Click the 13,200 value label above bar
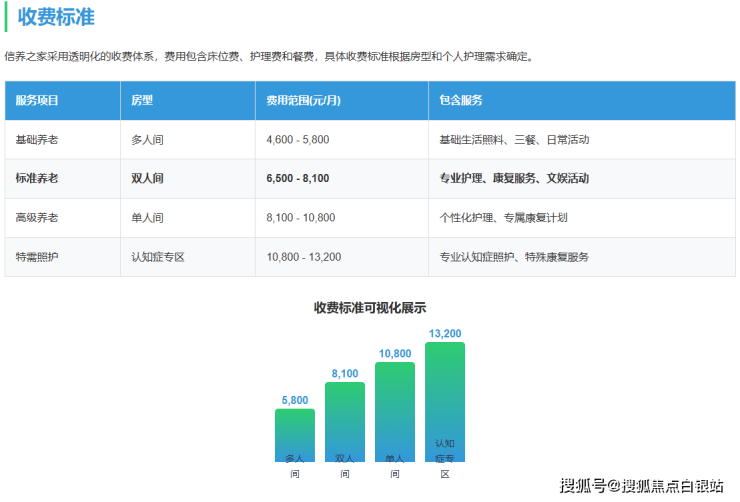 [x=445, y=333]
